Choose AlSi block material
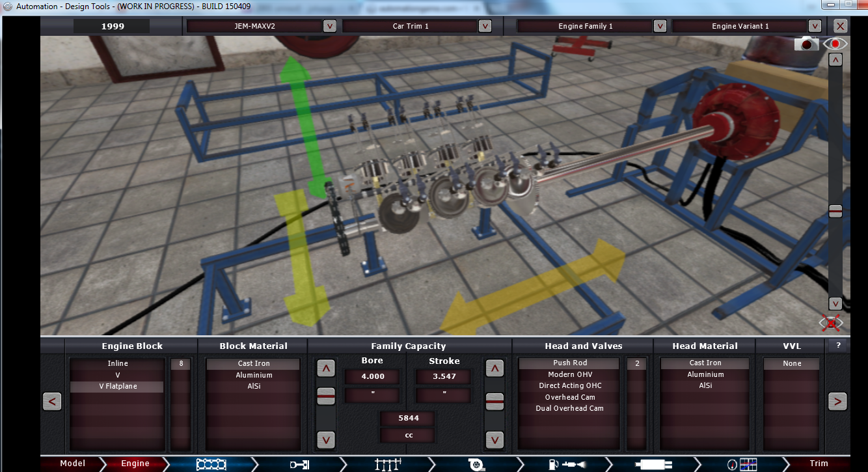The height and width of the screenshot is (472, 868). (x=253, y=386)
